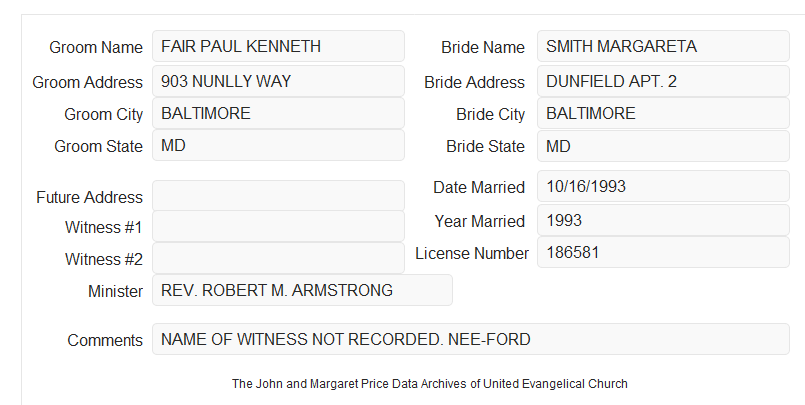Click the Groom State MD field
This screenshot has width=805, height=405.
click(278, 145)
